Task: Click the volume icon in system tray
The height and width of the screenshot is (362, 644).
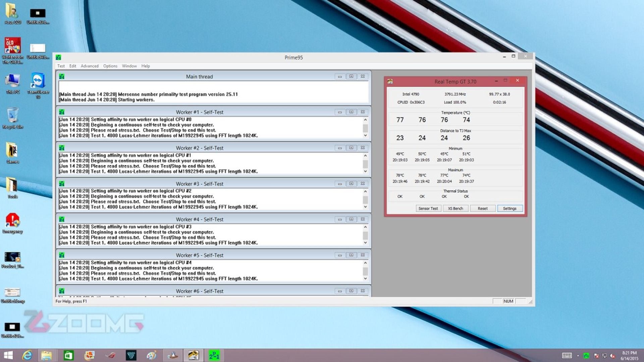Action: [x=612, y=356]
